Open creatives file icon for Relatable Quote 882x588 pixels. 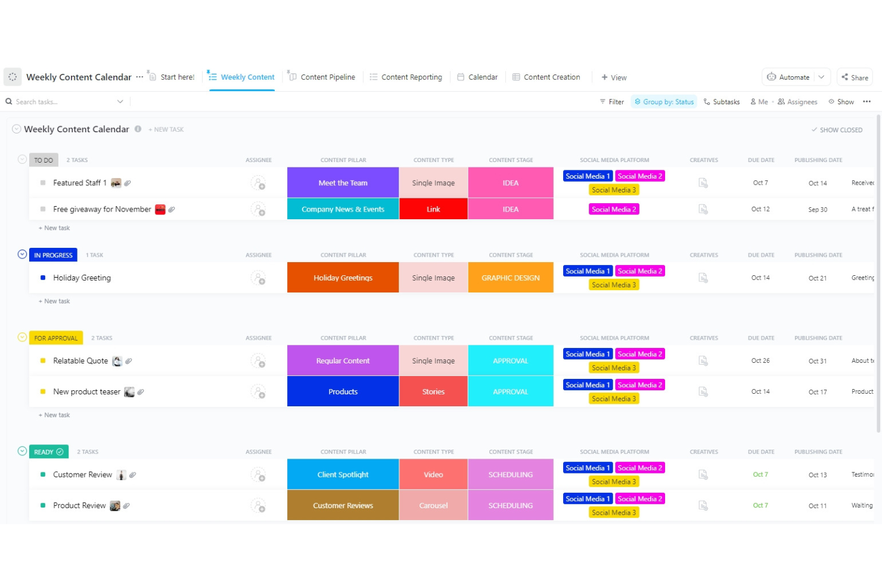coord(703,361)
